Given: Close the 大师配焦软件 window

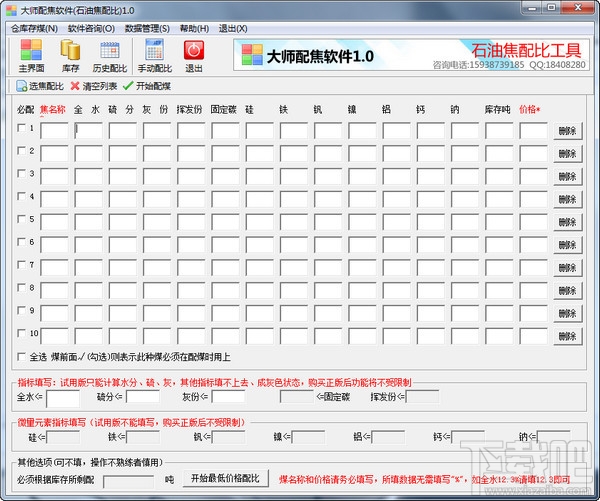Looking at the screenshot, I should pyautogui.click(x=578, y=8).
